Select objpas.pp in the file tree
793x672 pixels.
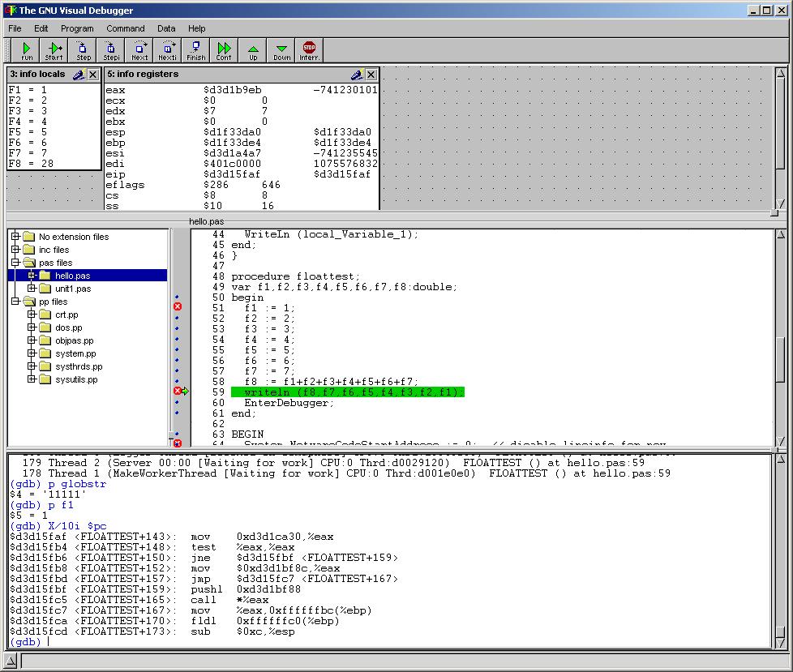pyautogui.click(x=75, y=340)
